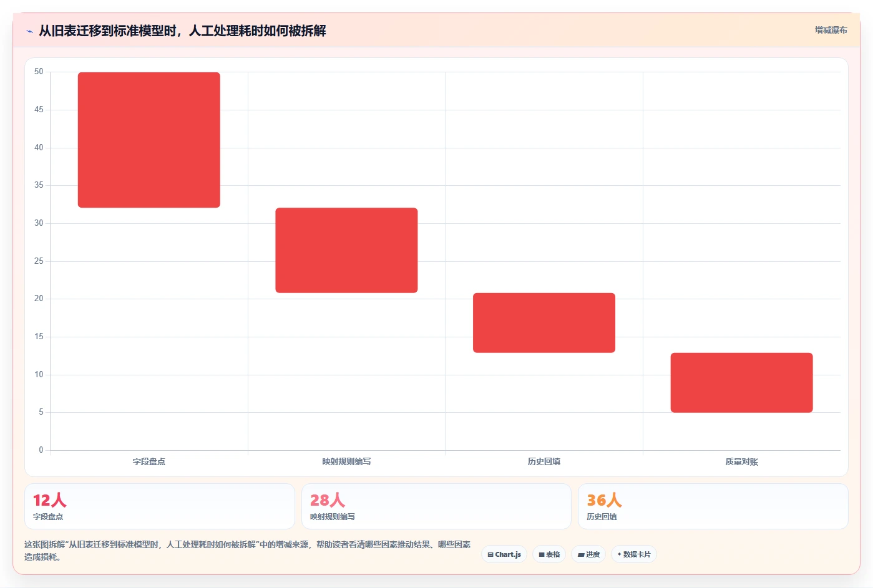Select the 映射规则编写 waterfall bar
Image resolution: width=873 pixels, height=588 pixels.
(346, 250)
